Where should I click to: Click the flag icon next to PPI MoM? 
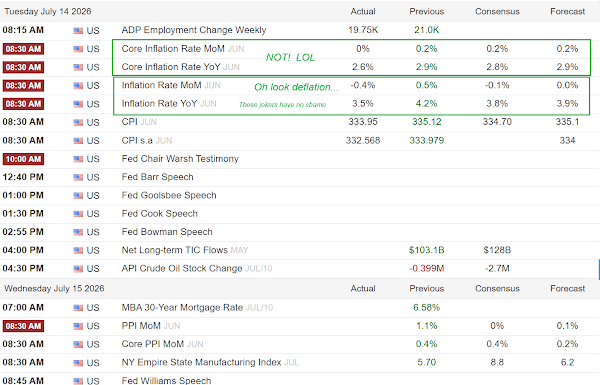pos(78,326)
